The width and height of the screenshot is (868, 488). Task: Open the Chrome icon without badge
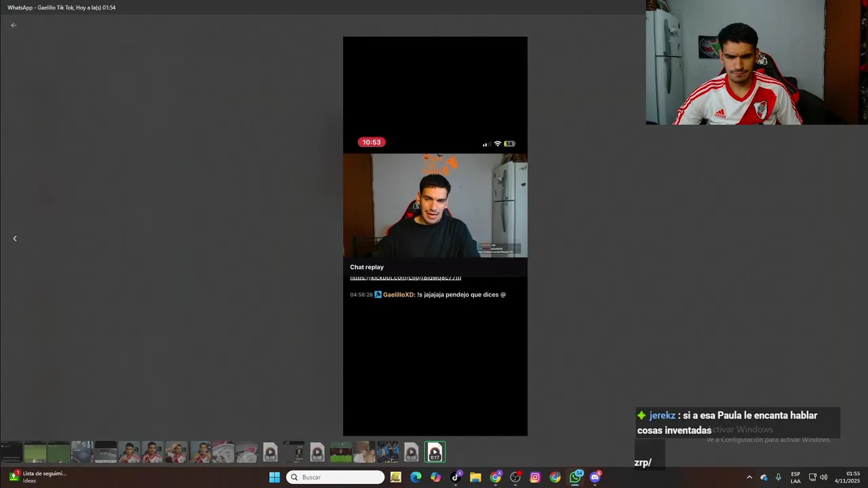pos(555,477)
